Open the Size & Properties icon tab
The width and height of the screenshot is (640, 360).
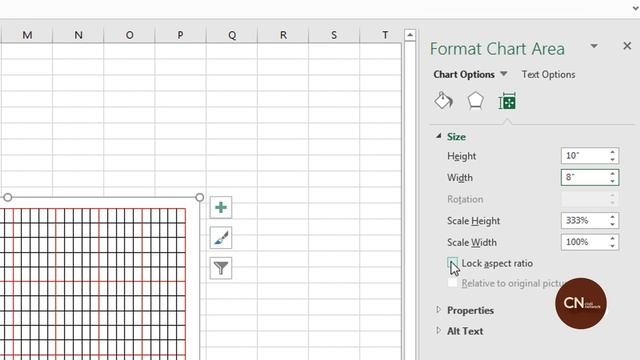[507, 101]
